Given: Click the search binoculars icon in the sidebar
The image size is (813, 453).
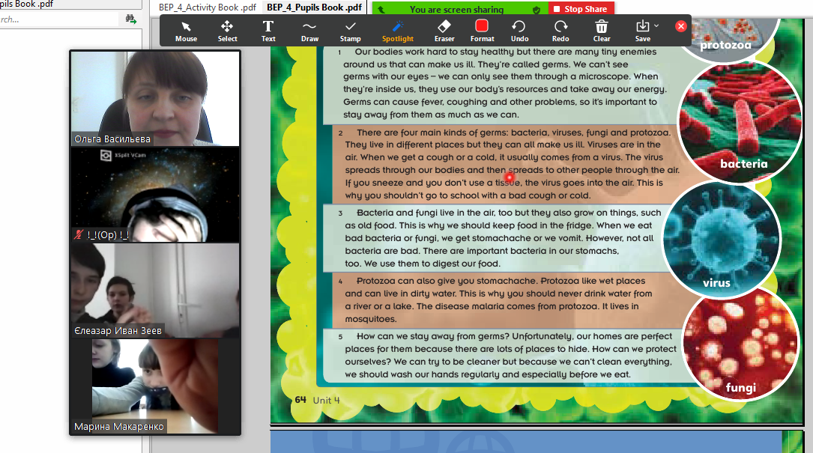Looking at the screenshot, I should coord(131,19).
